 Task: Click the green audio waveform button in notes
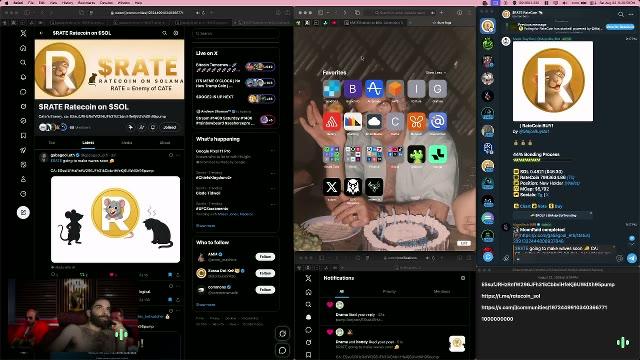623,342
